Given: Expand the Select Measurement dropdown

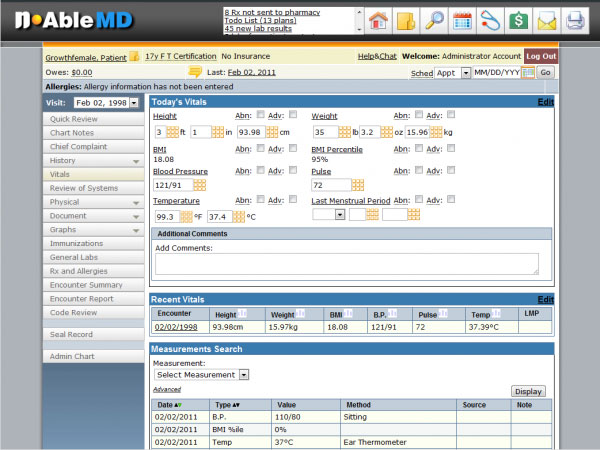Looking at the screenshot, I should pos(201,375).
